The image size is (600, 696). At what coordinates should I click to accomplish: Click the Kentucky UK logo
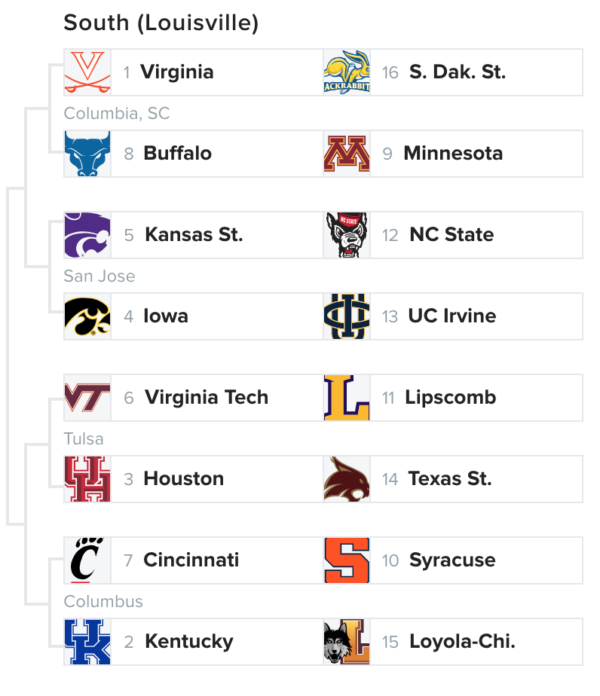[x=87, y=641]
